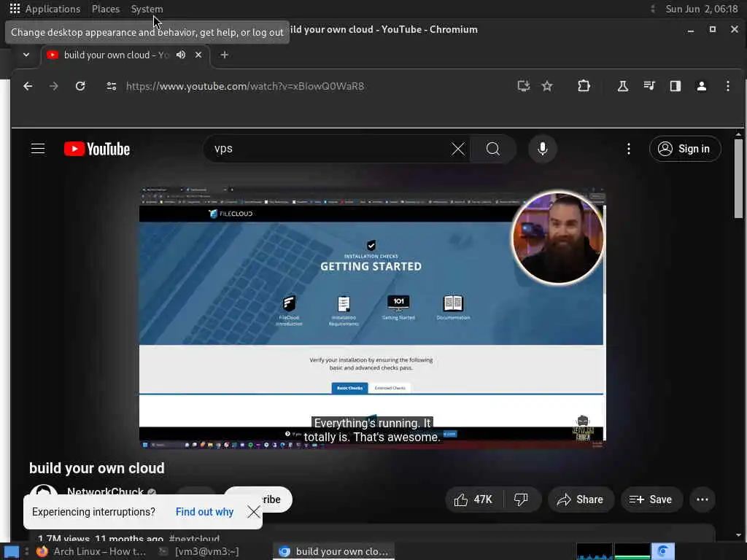Click the Sign in button
Screen dimensions: 747x560
pos(684,149)
